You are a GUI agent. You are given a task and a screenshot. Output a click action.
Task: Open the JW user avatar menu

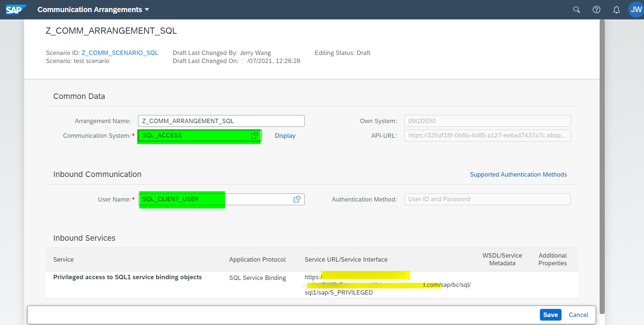636,10
